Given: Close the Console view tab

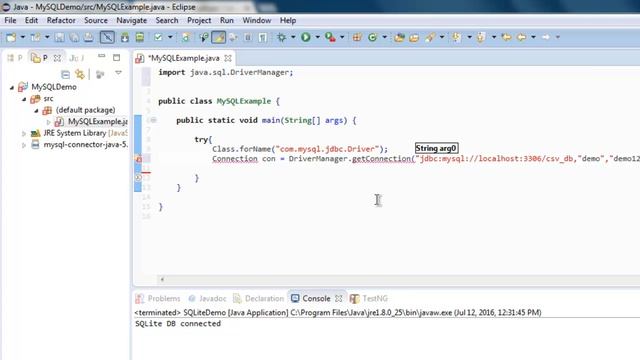Looking at the screenshot, I should click(339, 299).
